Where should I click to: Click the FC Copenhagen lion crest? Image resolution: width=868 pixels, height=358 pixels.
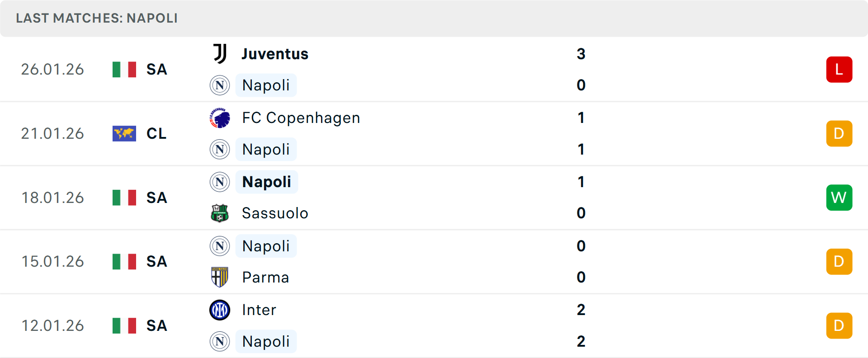(x=220, y=118)
